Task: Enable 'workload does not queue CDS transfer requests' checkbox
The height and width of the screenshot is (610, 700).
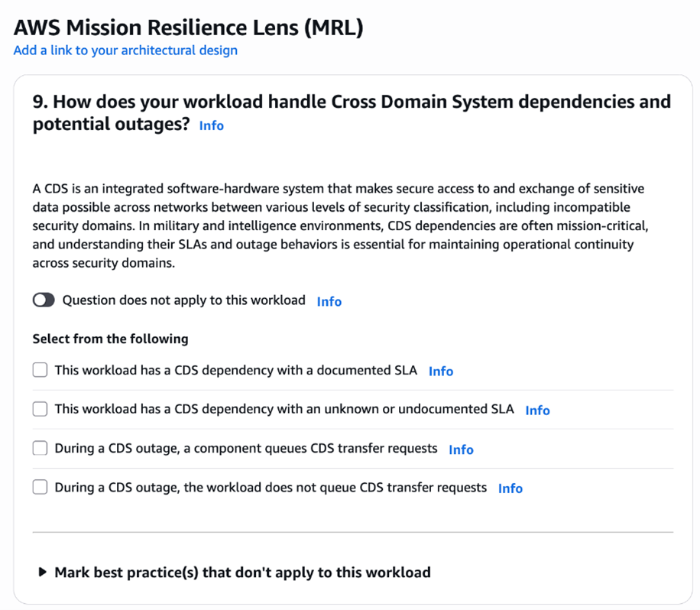Action: [x=40, y=488]
